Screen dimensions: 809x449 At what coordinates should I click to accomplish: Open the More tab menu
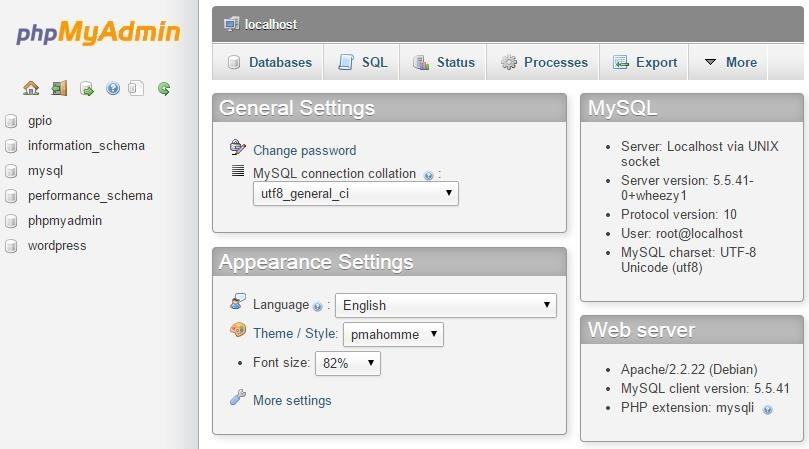(730, 62)
